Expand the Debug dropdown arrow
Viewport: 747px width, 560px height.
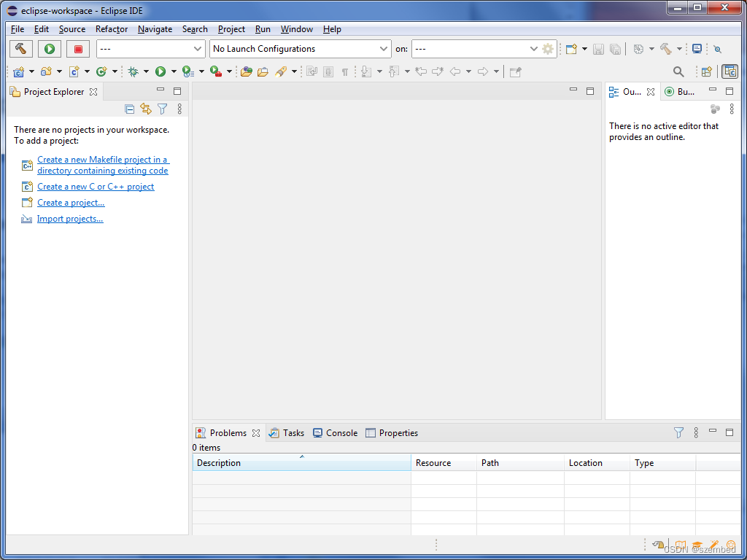click(x=146, y=72)
